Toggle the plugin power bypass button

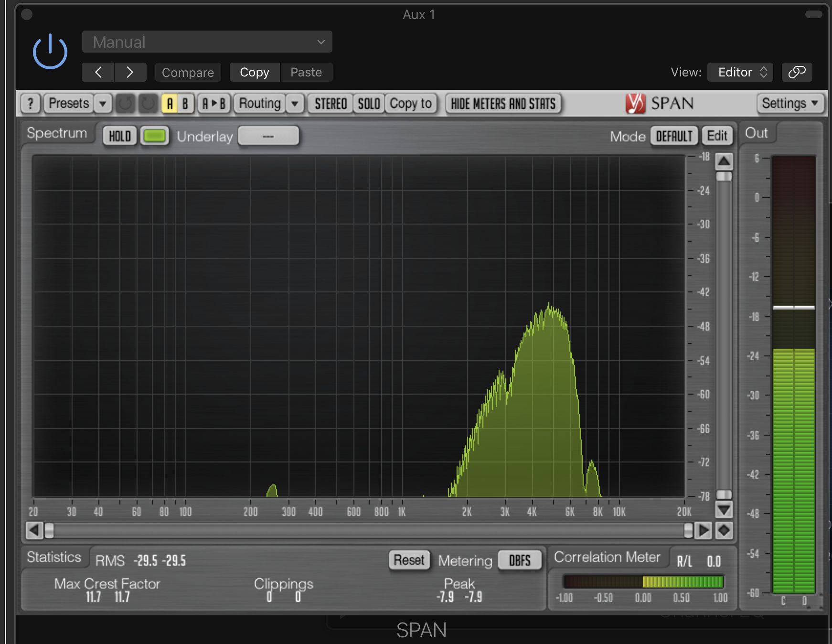point(50,52)
